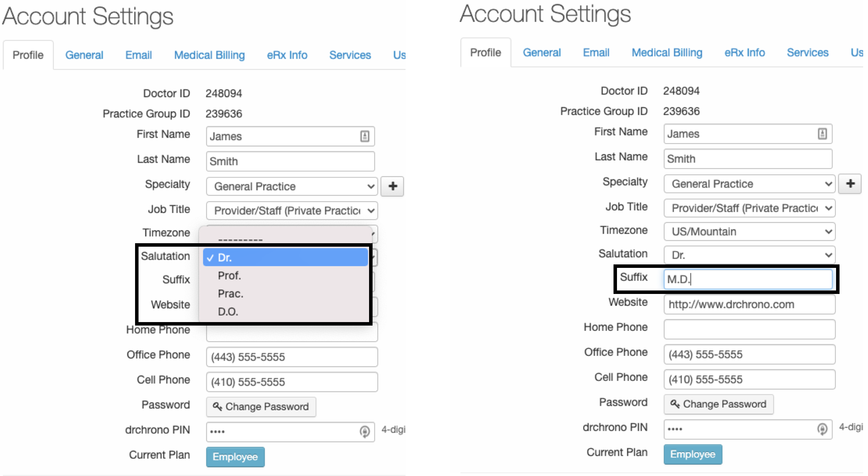This screenshot has width=868, height=476.
Task: Click the right Last Name field with Smith
Action: 748,159
